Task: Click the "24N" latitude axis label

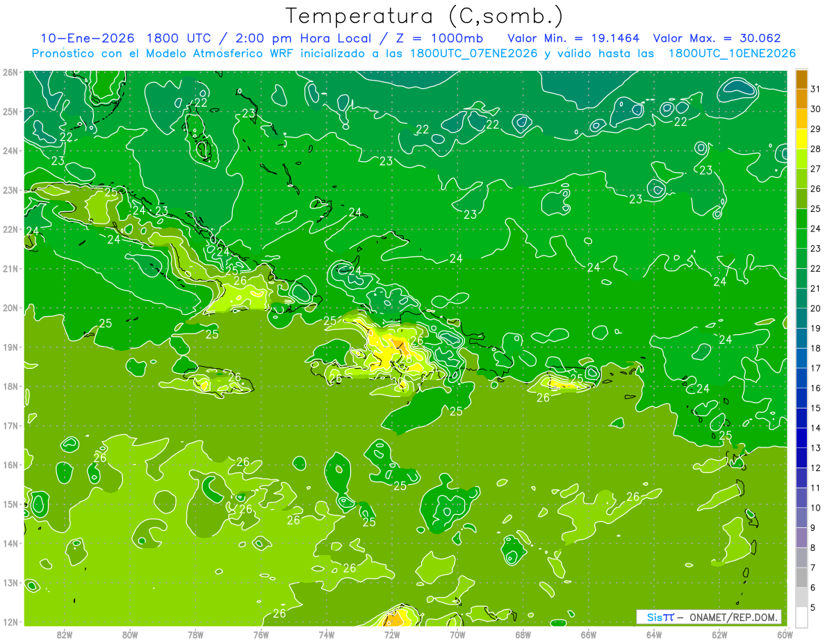Action: coord(10,151)
